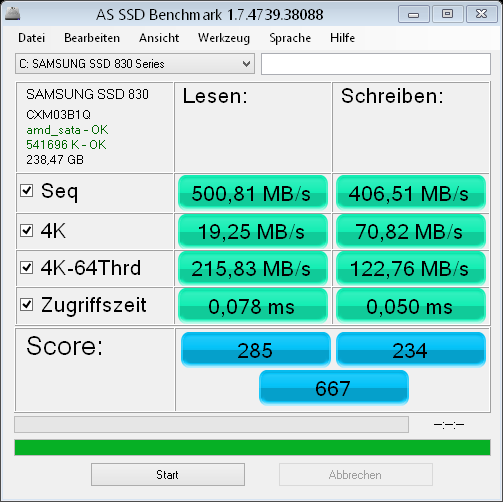This screenshot has width=503, height=502.
Task: Uncheck the Seq test checkbox
Action: (26, 191)
